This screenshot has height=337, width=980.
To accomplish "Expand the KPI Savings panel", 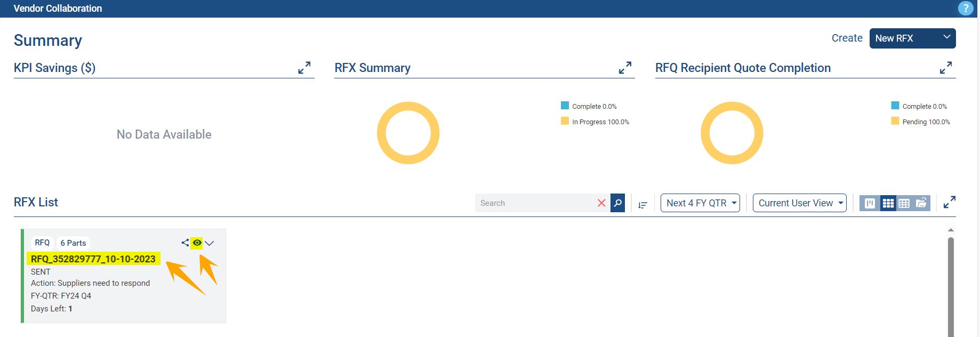I will click(x=304, y=68).
